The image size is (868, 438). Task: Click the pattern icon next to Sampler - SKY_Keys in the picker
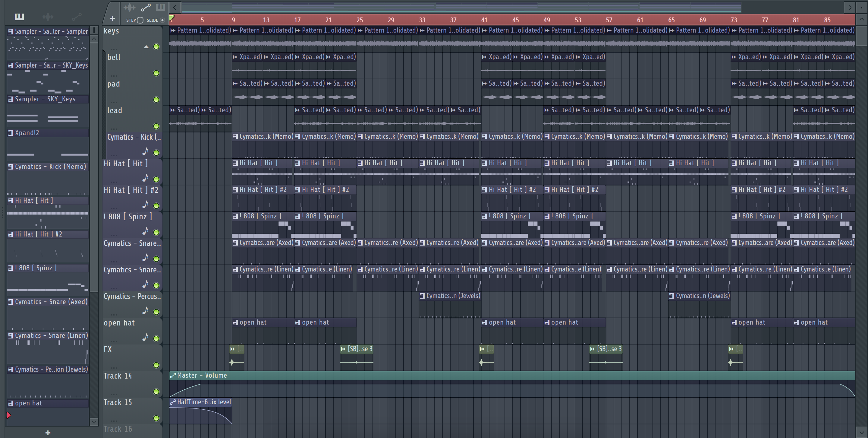(11, 99)
